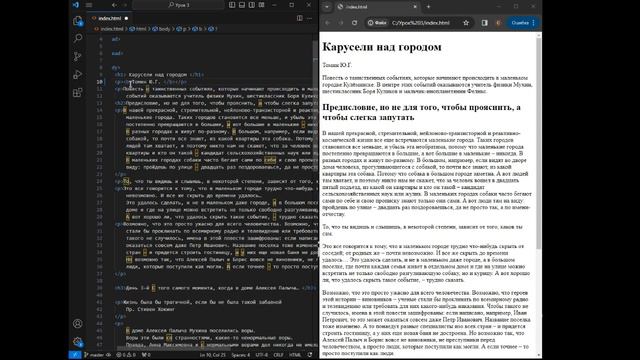Toggle the primary side bar layout icon
The image size is (640, 360).
click(232, 5)
